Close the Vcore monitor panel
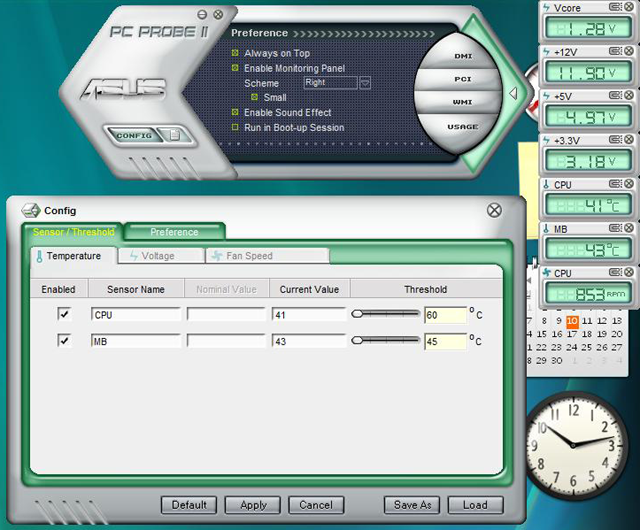The height and width of the screenshot is (530, 640). 629,7
